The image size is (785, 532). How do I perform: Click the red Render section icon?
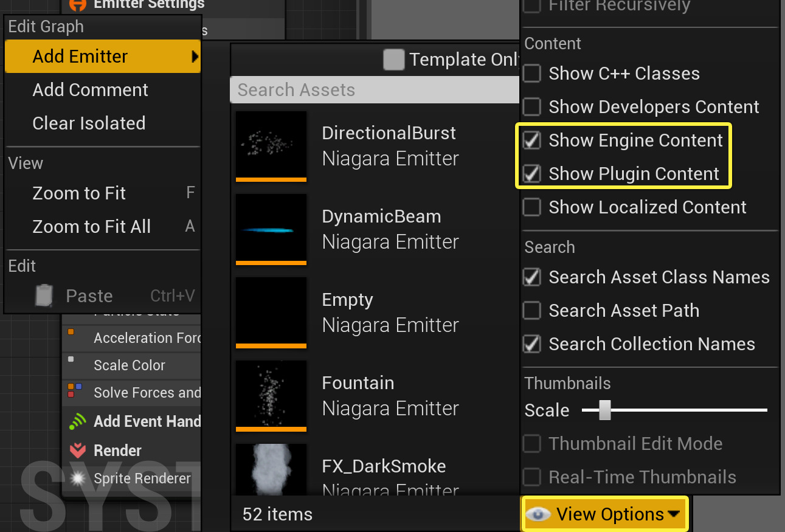(78, 451)
